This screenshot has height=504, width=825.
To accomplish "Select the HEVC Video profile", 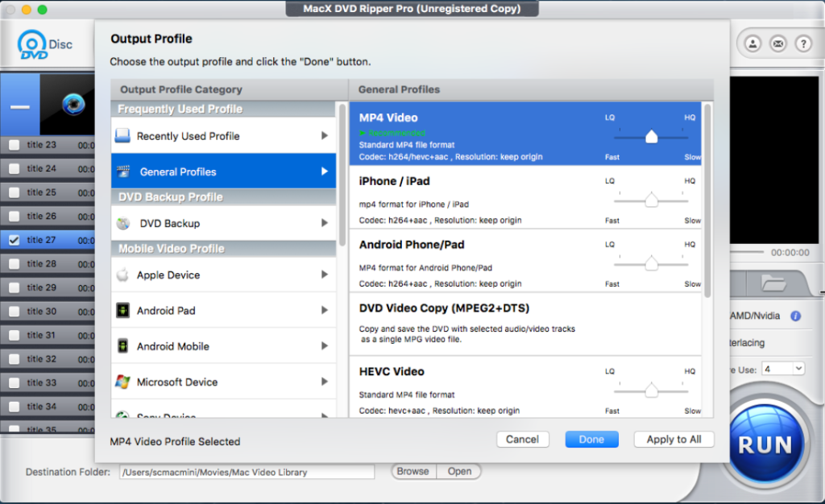I will pyautogui.click(x=525, y=387).
